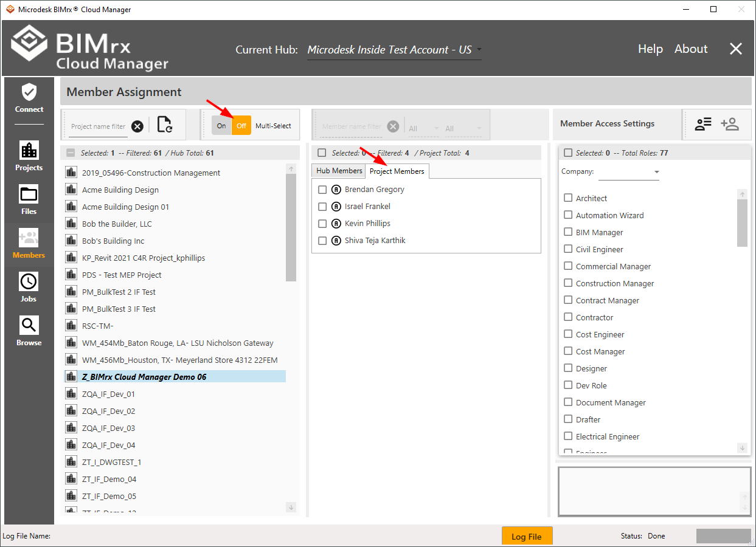
Task: Open the Projects section in sidebar
Action: (x=29, y=156)
